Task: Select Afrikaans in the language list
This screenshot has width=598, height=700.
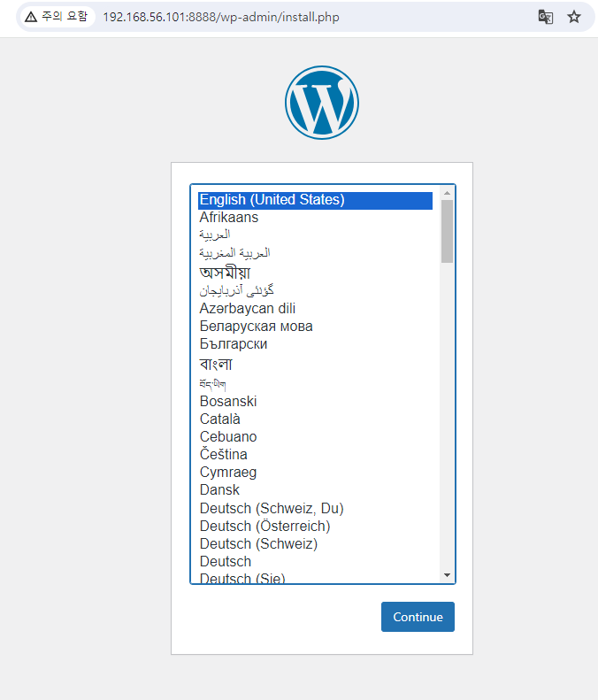Action: pyautogui.click(x=315, y=218)
